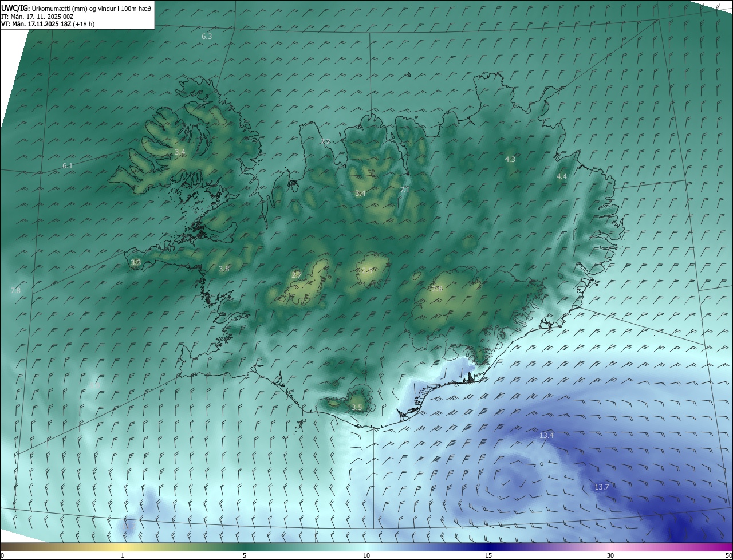The width and height of the screenshot is (733, 560).
Task: Click the 2.8 value label on Vatnajökull
Action: (437, 289)
